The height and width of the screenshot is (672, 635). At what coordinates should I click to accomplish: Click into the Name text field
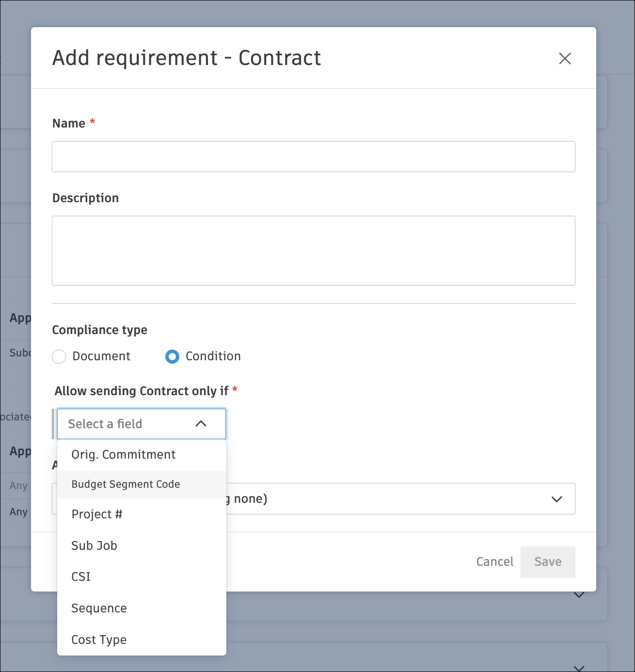313,156
